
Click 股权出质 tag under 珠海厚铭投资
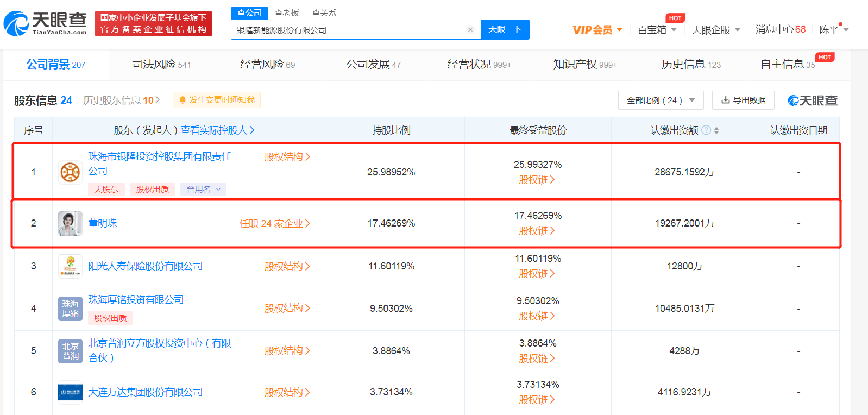click(110, 318)
